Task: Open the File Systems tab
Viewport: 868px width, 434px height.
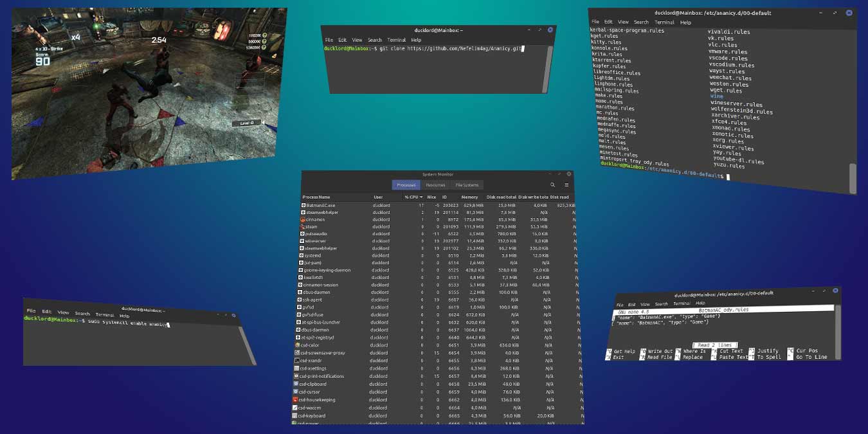Action: click(x=468, y=185)
